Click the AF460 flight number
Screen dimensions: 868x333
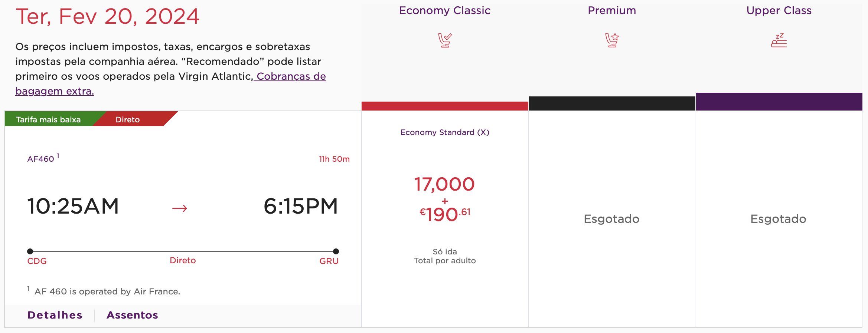[x=41, y=159]
